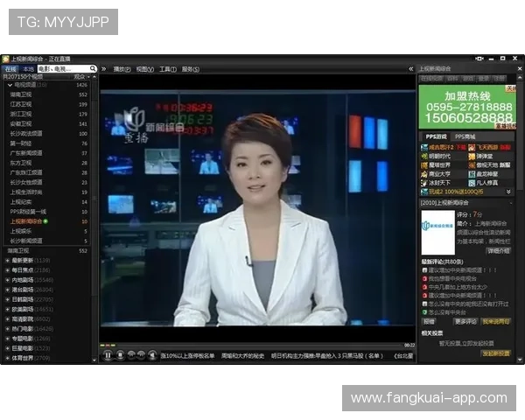Switch to the 在线 tab
525x420 pixels.
pyautogui.click(x=10, y=69)
